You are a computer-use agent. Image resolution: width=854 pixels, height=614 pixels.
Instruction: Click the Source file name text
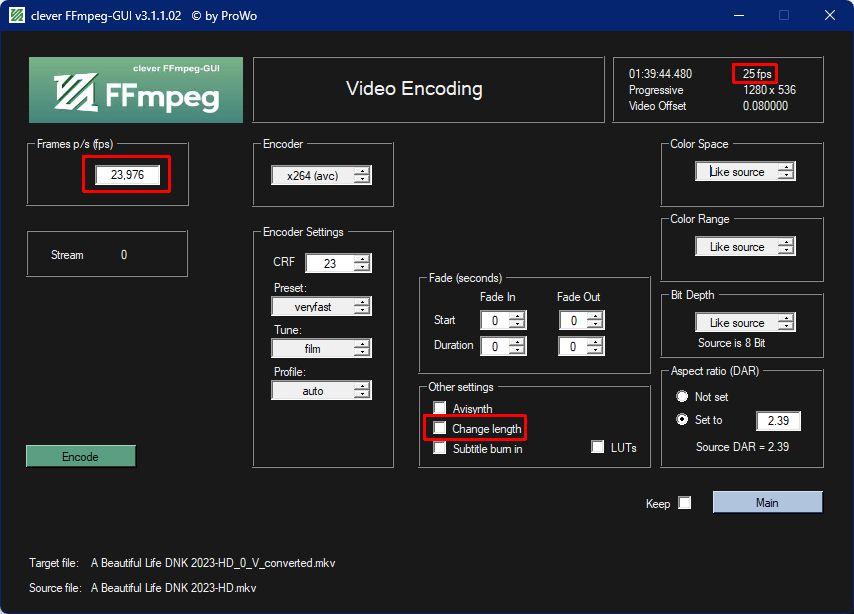click(173, 588)
